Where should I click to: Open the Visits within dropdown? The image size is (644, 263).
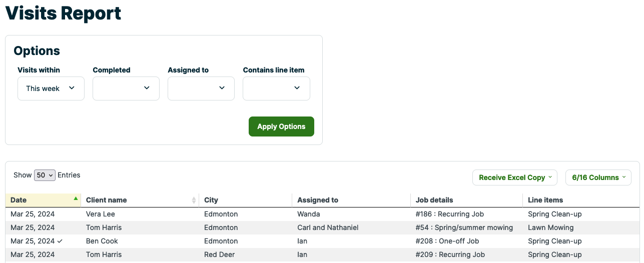[51, 88]
